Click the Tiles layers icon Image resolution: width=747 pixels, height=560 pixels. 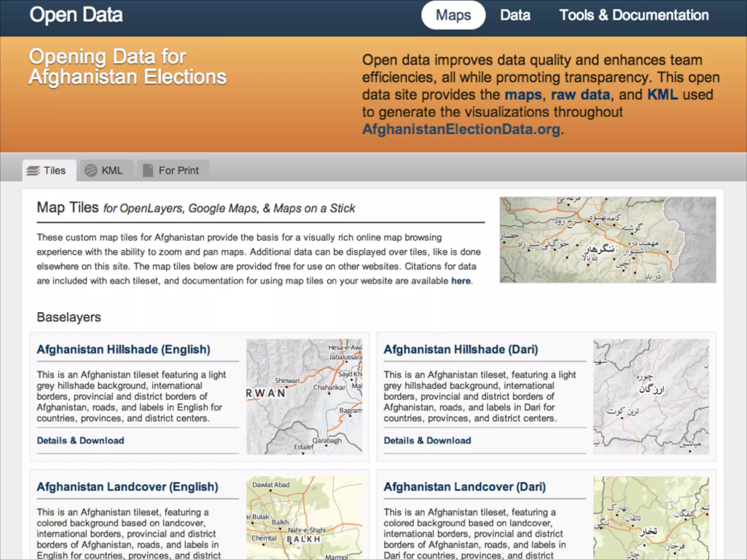pyautogui.click(x=33, y=171)
